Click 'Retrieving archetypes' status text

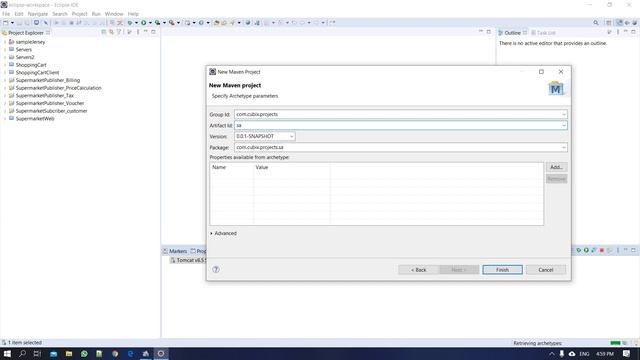click(538, 343)
